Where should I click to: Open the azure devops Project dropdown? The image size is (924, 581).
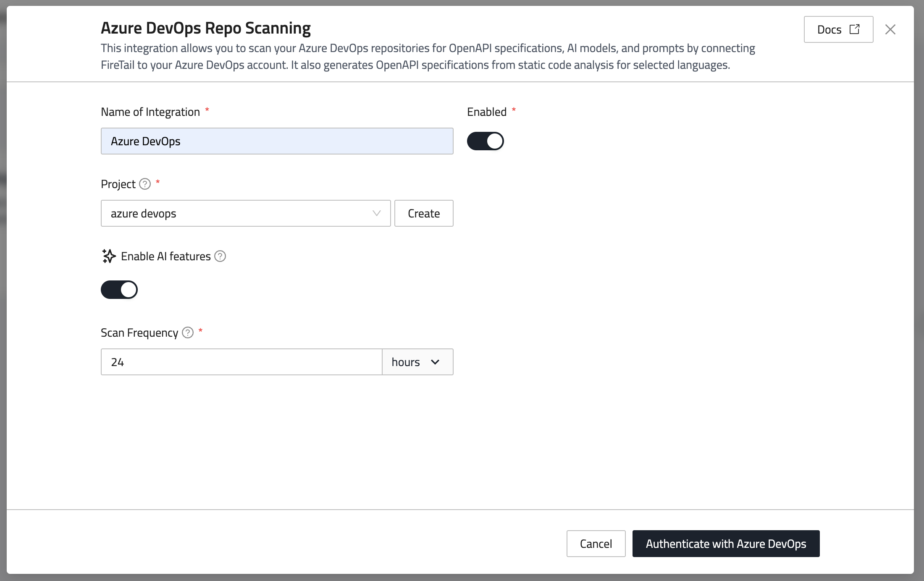(245, 213)
